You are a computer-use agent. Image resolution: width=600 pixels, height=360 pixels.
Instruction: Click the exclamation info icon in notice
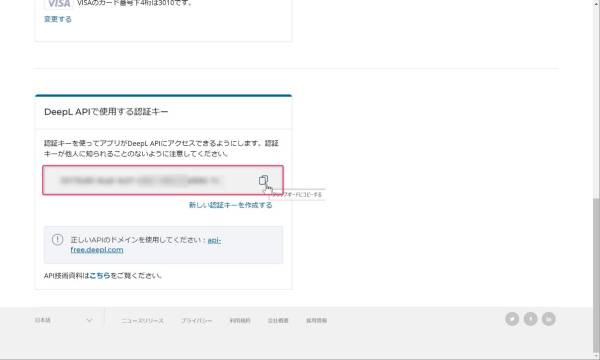[x=57, y=240]
